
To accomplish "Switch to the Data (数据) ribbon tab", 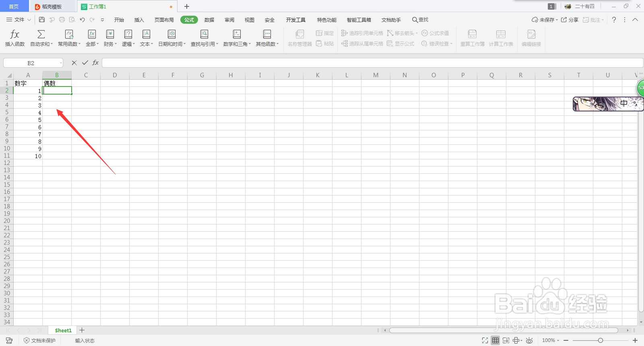I will (x=209, y=20).
